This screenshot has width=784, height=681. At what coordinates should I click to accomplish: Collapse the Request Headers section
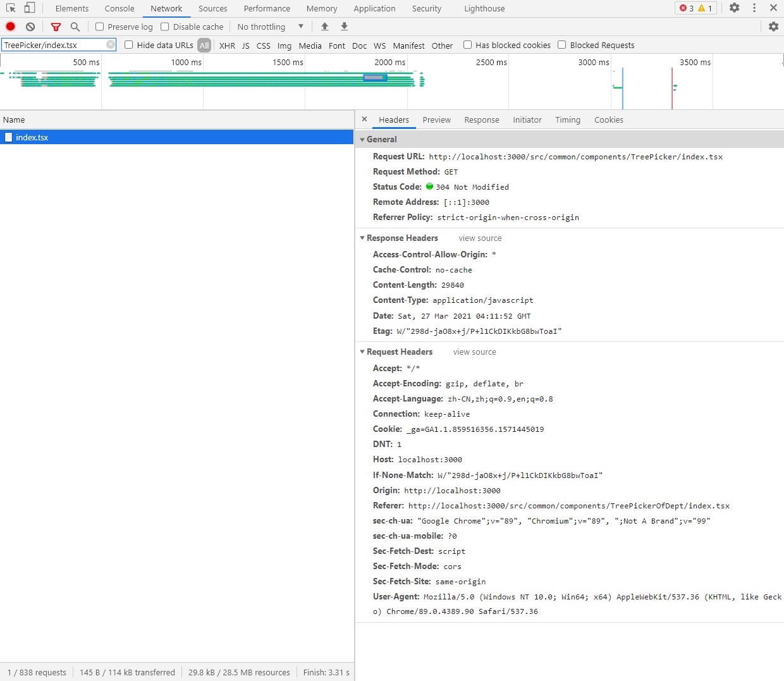(x=362, y=352)
